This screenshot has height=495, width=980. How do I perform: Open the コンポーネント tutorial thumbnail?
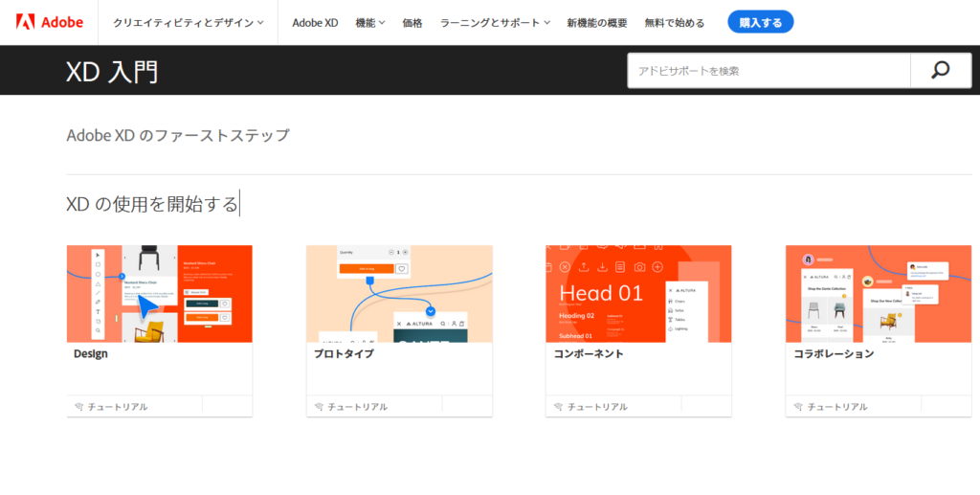[x=638, y=294]
